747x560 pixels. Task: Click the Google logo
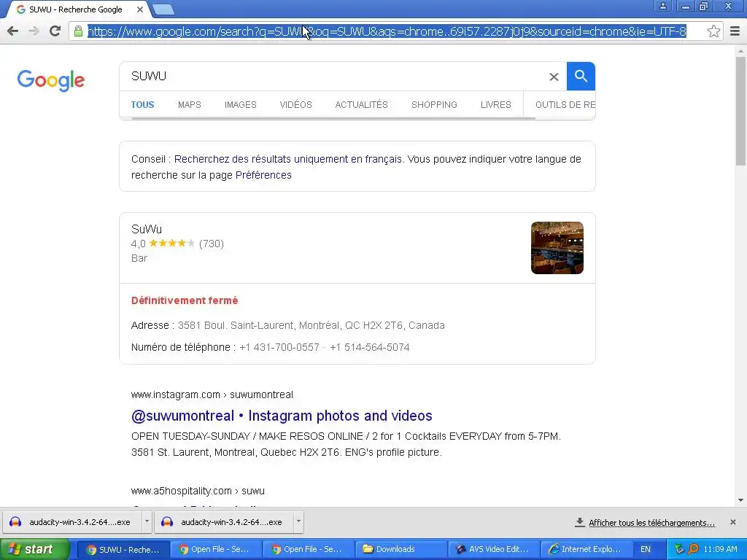pyautogui.click(x=51, y=80)
